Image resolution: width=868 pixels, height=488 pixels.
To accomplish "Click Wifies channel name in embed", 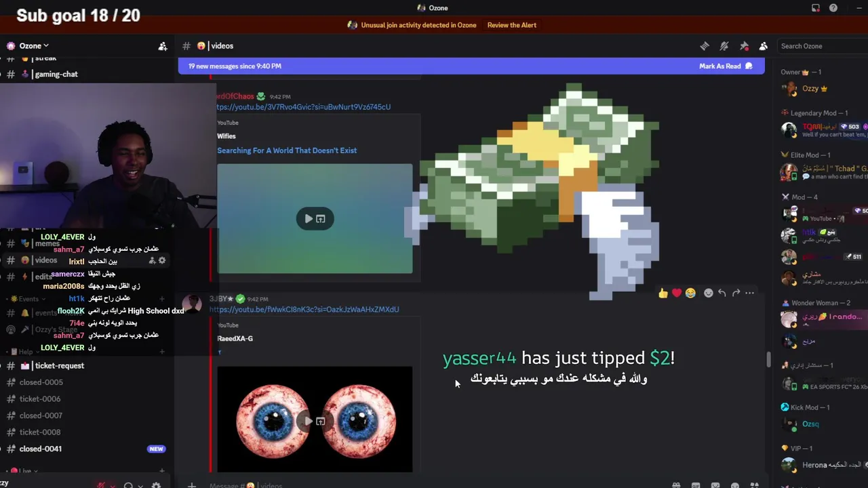I will (x=226, y=136).
